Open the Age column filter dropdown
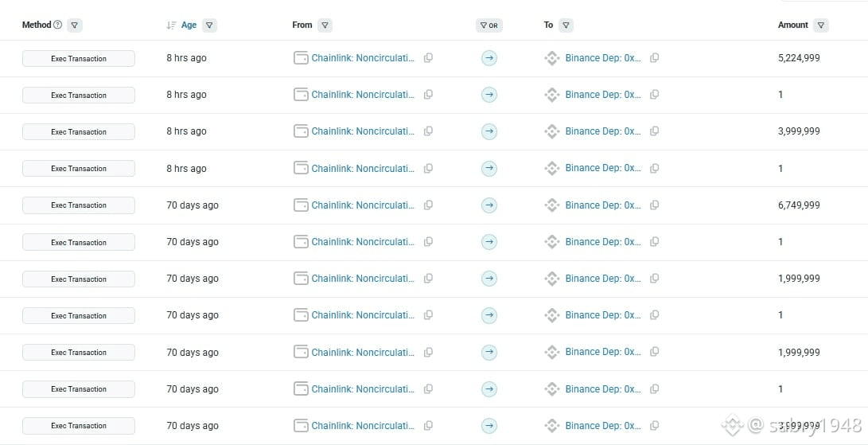This screenshot has height=445, width=868. point(209,25)
